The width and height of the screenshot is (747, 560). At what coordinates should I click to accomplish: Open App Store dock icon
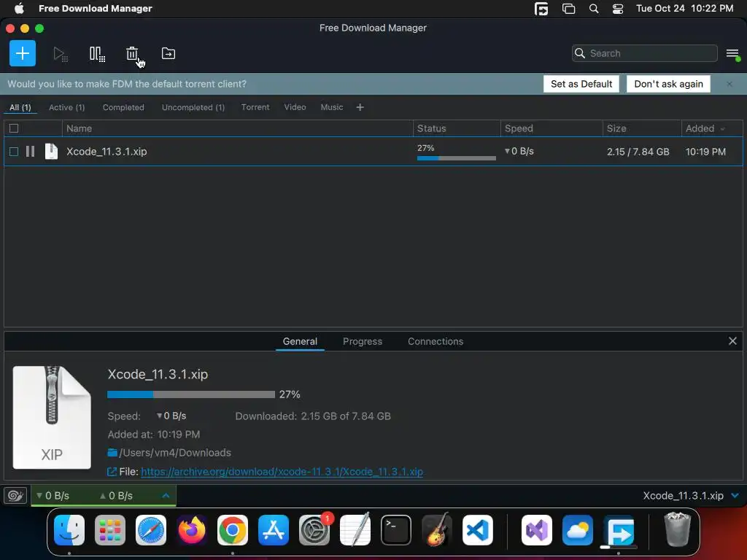click(x=274, y=530)
